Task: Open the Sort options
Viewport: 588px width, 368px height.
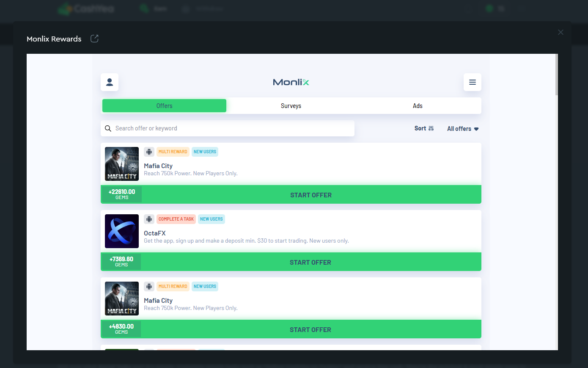Action: pos(424,128)
